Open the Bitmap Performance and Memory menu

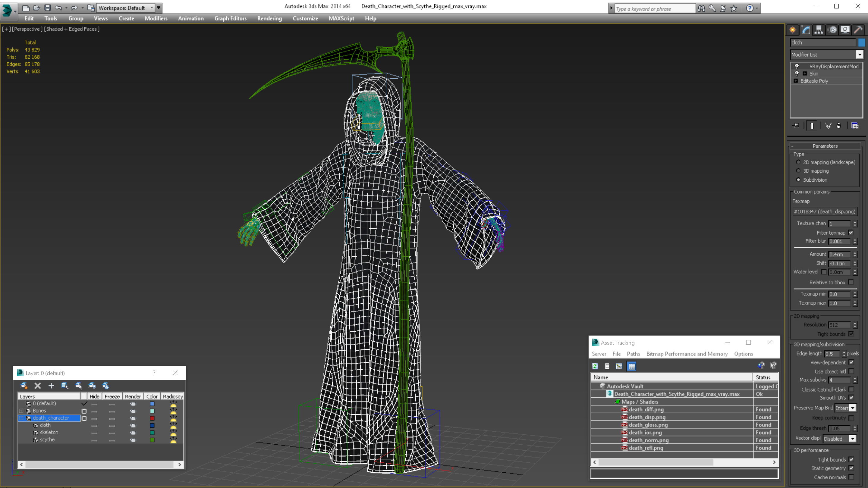[x=687, y=354]
